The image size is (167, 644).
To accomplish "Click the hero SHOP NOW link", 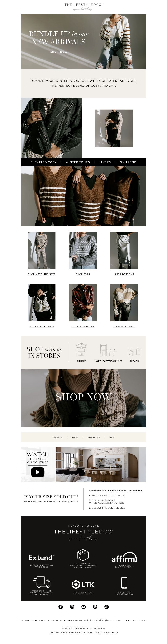I will click(59, 52).
